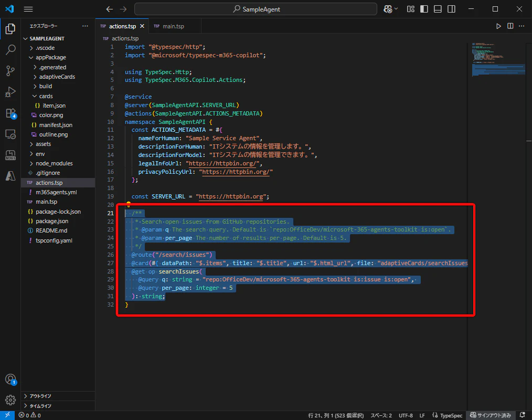Toggle the secondary side bar
This screenshot has width=532, height=420.
click(x=451, y=9)
